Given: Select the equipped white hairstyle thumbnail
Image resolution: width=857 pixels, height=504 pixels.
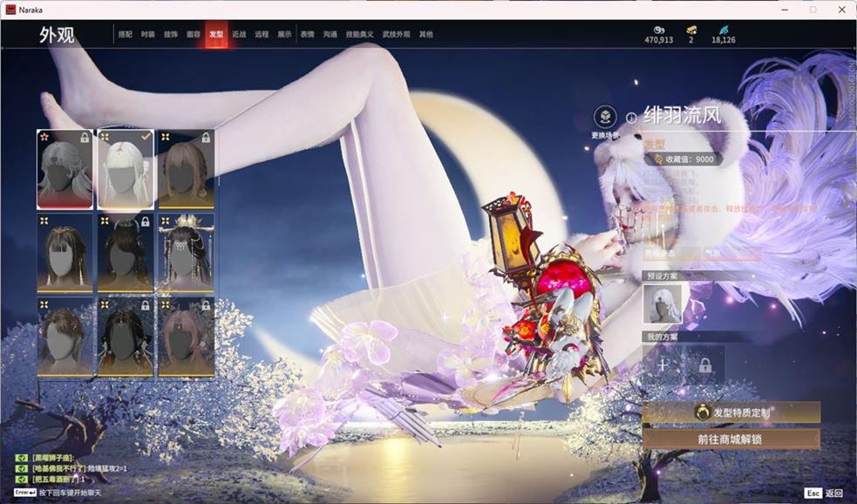Looking at the screenshot, I should [126, 169].
